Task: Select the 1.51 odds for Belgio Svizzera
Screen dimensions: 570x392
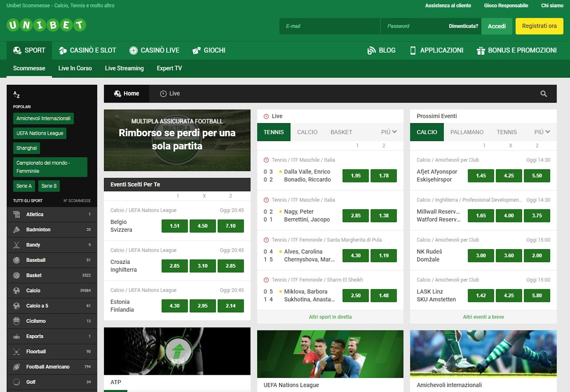Action: (174, 226)
